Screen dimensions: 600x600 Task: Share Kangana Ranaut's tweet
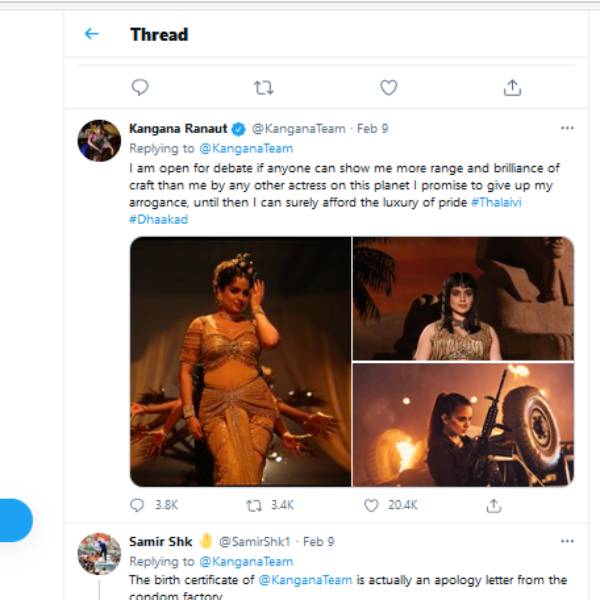point(494,506)
